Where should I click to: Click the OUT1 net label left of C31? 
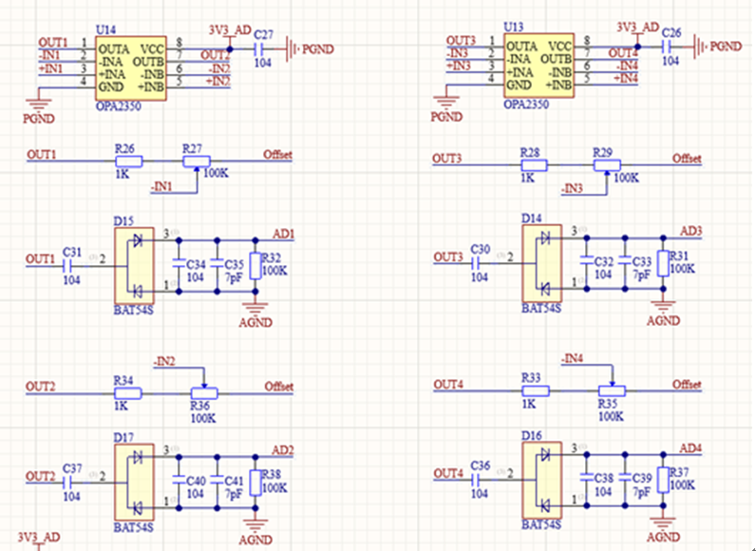[40, 259]
